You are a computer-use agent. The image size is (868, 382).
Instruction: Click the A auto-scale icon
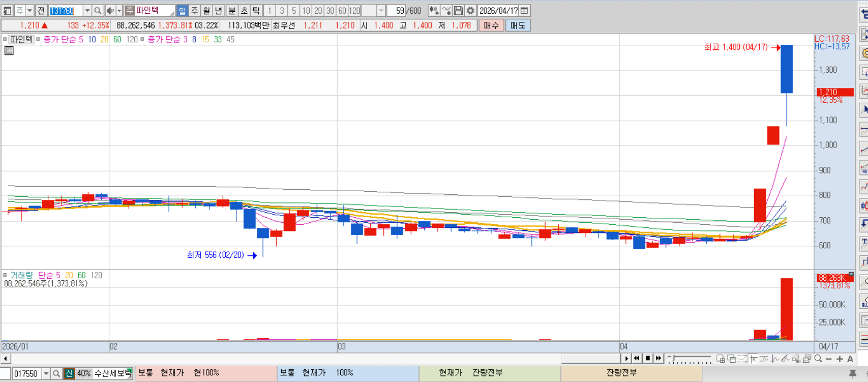pos(850,359)
